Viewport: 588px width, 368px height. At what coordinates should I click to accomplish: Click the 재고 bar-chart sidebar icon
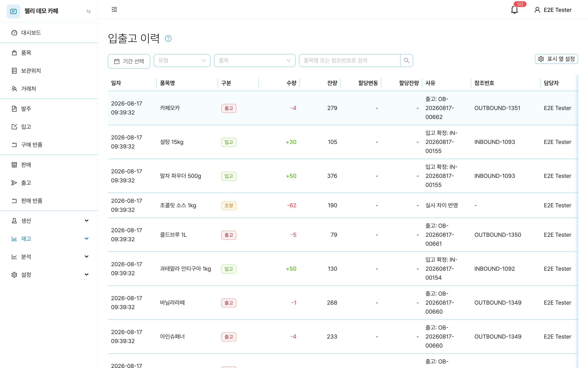14,239
